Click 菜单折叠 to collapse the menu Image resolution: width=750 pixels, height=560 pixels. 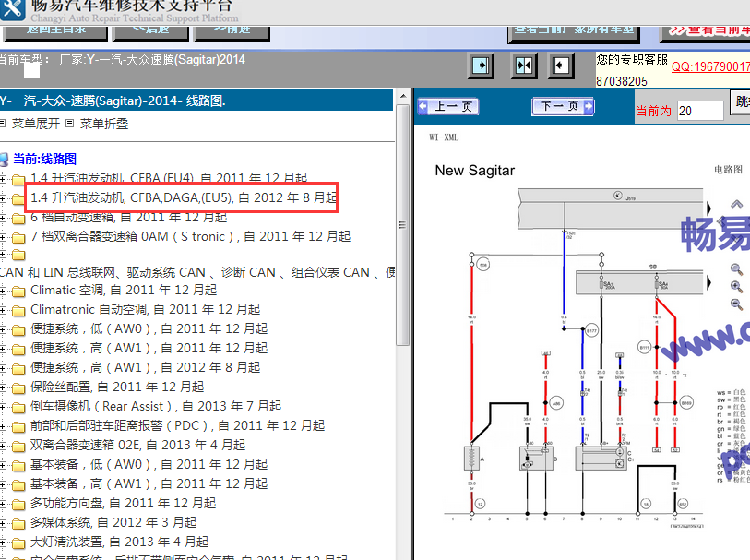(x=104, y=124)
